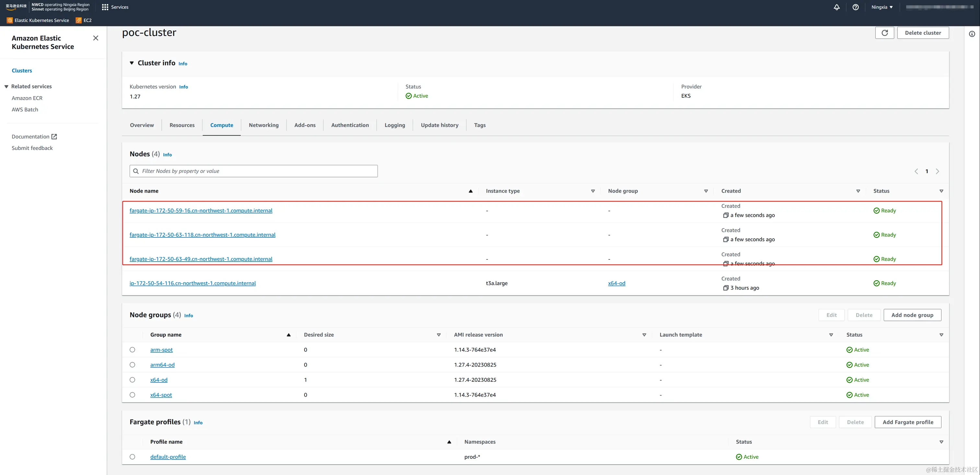Click the Add node group button
This screenshot has width=980, height=475.
point(912,315)
